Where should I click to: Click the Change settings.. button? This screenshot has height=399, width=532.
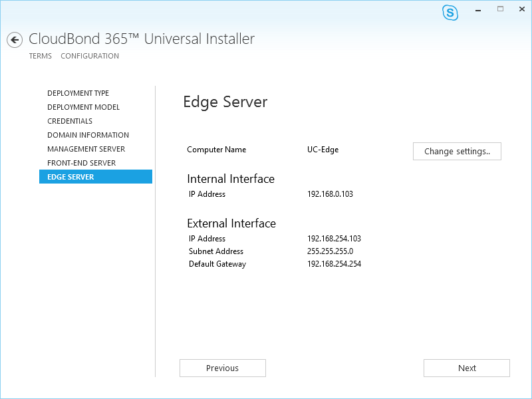pyautogui.click(x=457, y=152)
